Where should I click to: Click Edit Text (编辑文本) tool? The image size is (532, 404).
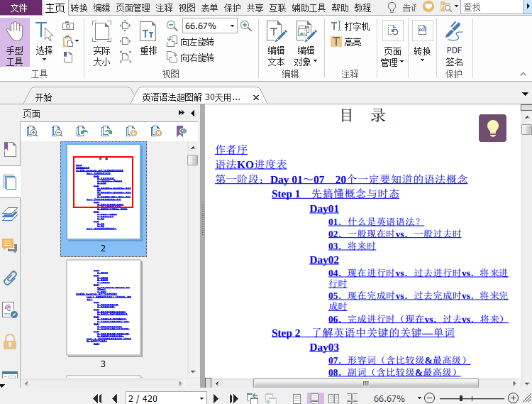pyautogui.click(x=276, y=43)
